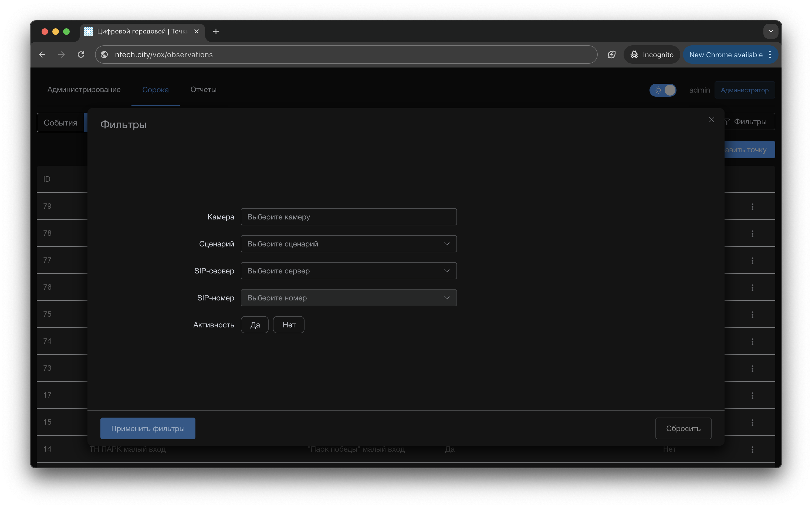Expand the SIP-номер dropdown
Screen dimensions: 812x508
(349, 298)
